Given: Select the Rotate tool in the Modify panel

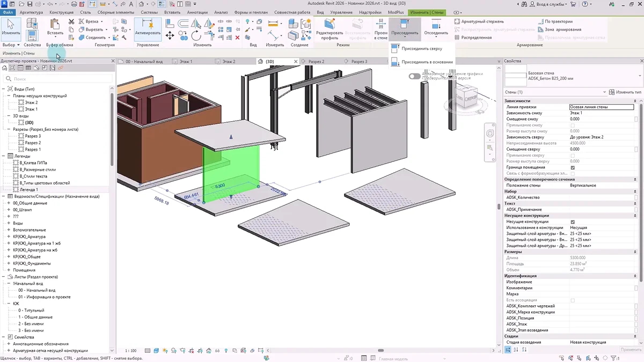Looking at the screenshot, I should point(196,35).
